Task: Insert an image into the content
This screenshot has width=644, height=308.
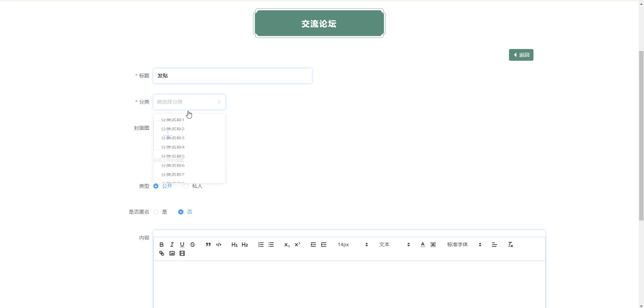Action: [x=172, y=253]
